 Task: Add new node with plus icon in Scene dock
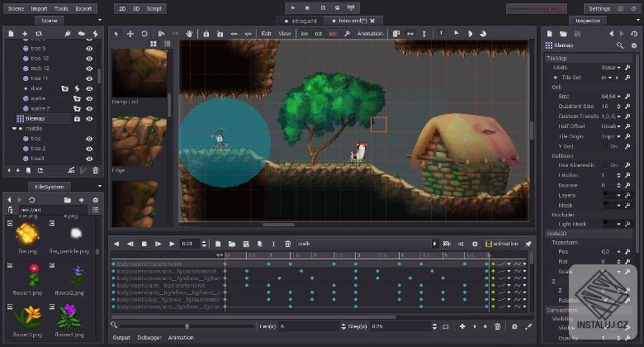(25, 34)
